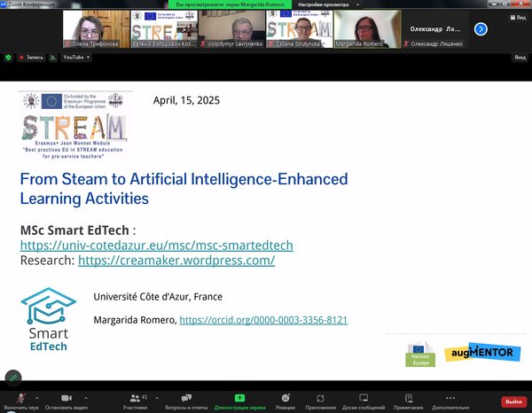The image size is (532, 413).
Task: Open the Примечания notes icon
Action: point(408,398)
